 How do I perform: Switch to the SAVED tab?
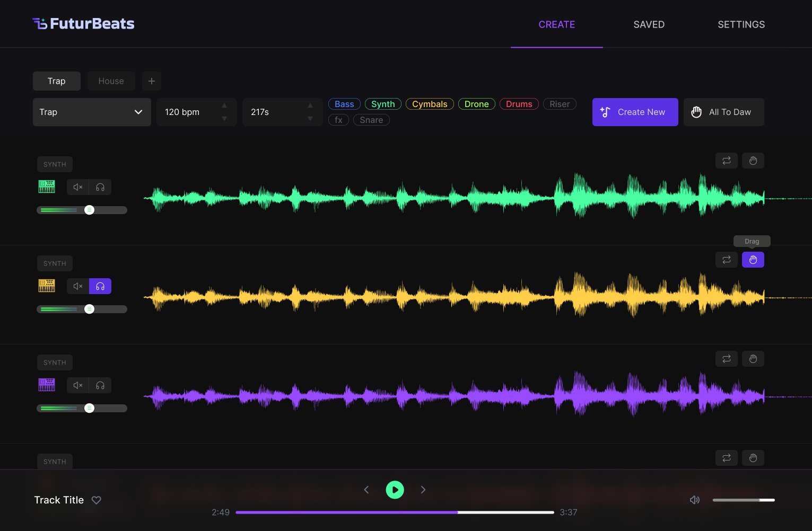click(x=649, y=24)
